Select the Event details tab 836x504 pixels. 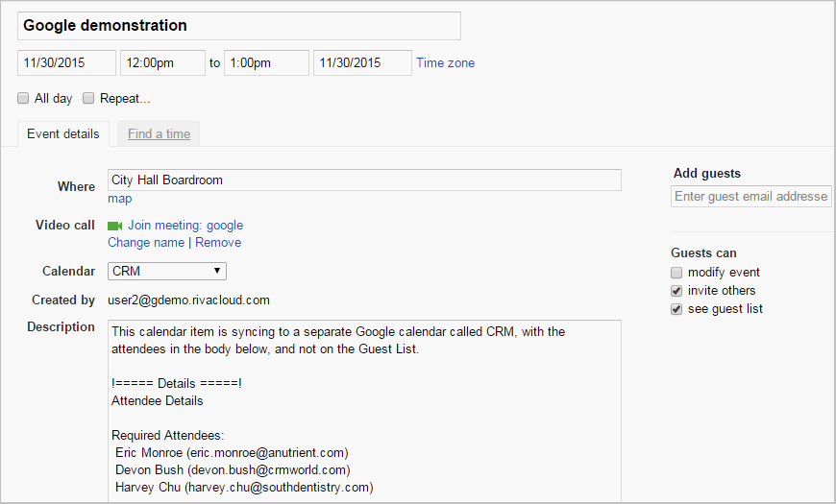(63, 133)
